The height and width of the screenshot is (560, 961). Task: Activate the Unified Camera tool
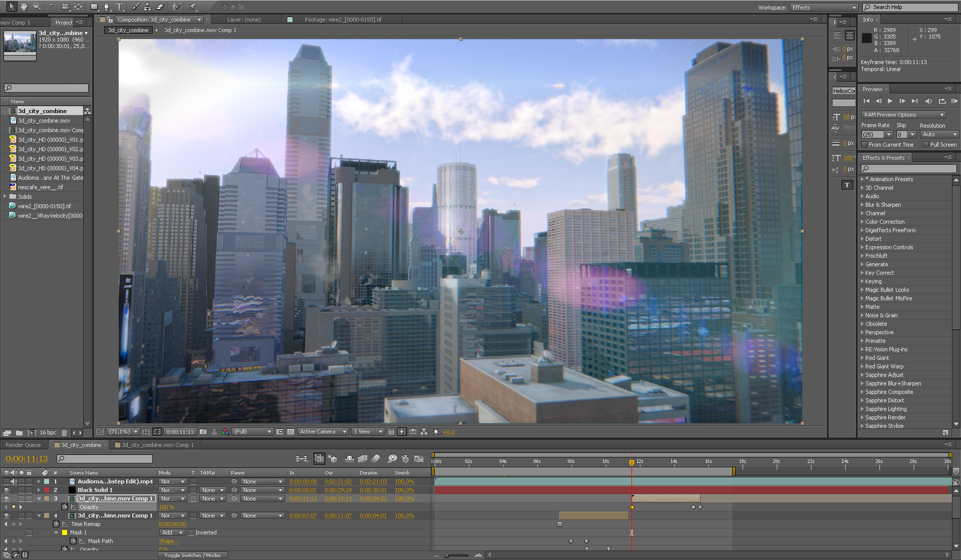point(66,7)
